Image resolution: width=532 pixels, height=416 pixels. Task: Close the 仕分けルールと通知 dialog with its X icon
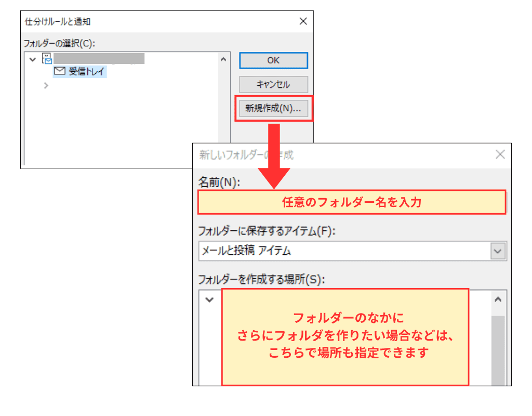coord(303,21)
